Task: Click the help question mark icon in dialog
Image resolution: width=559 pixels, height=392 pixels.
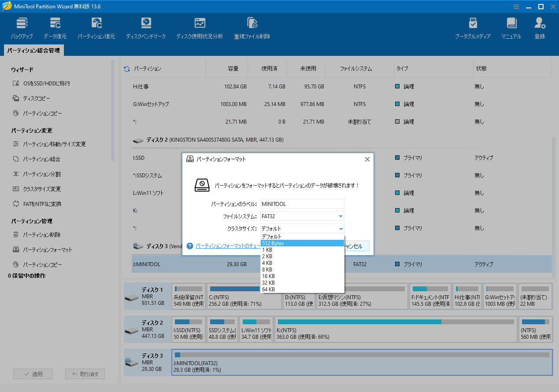Action: [190, 246]
